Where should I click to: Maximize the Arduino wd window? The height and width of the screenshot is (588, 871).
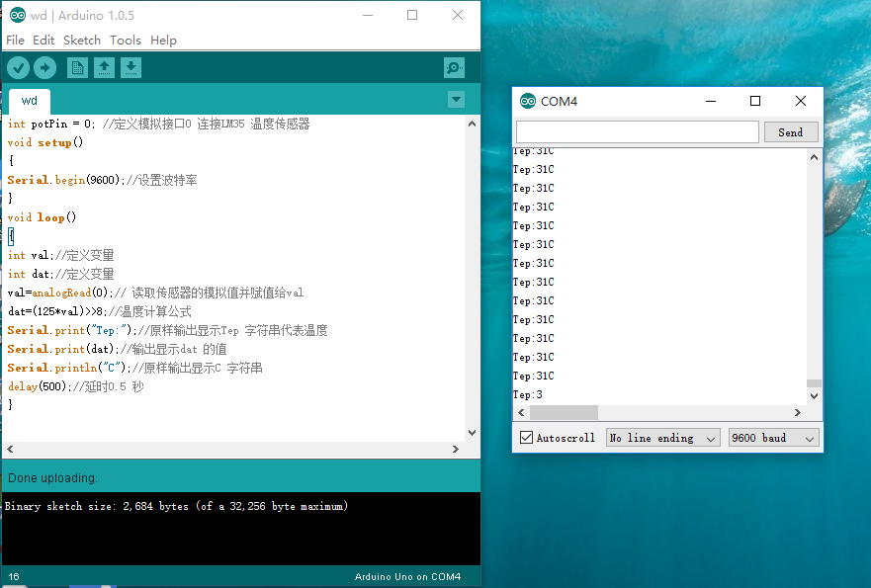point(412,15)
